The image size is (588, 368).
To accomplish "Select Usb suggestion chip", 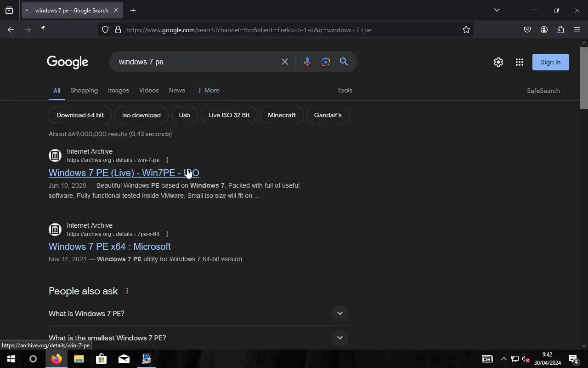I will 184,115.
